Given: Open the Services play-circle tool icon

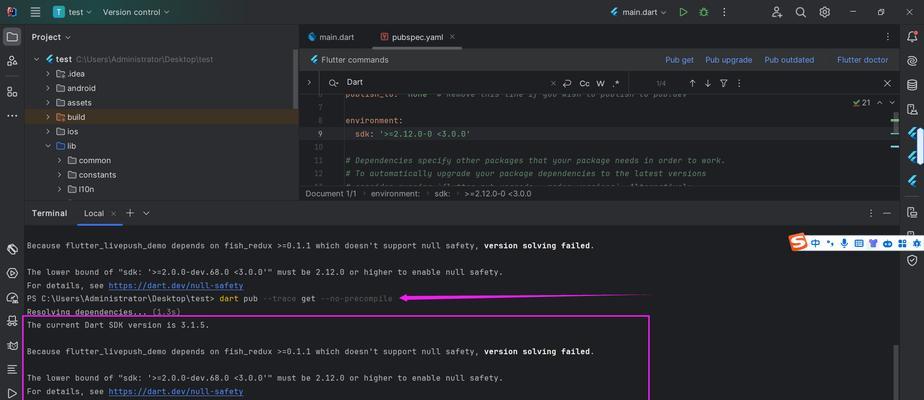Looking at the screenshot, I should [x=12, y=273].
